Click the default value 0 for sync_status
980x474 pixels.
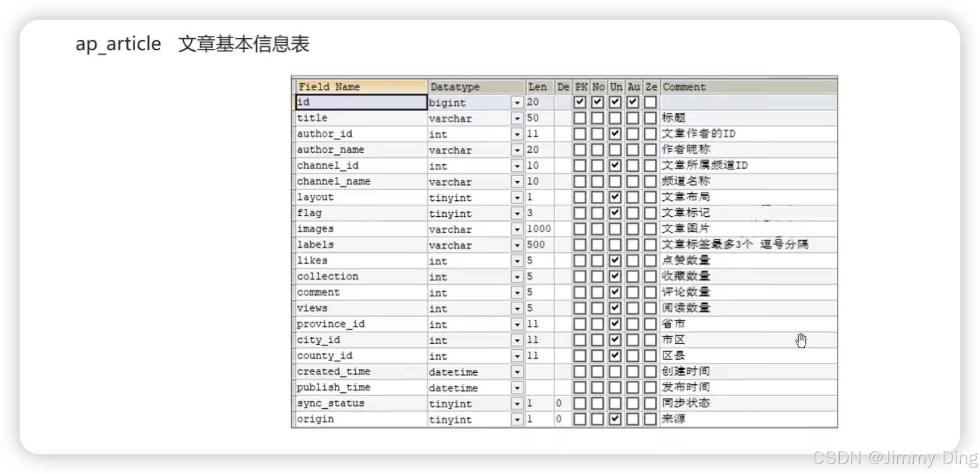coord(559,403)
